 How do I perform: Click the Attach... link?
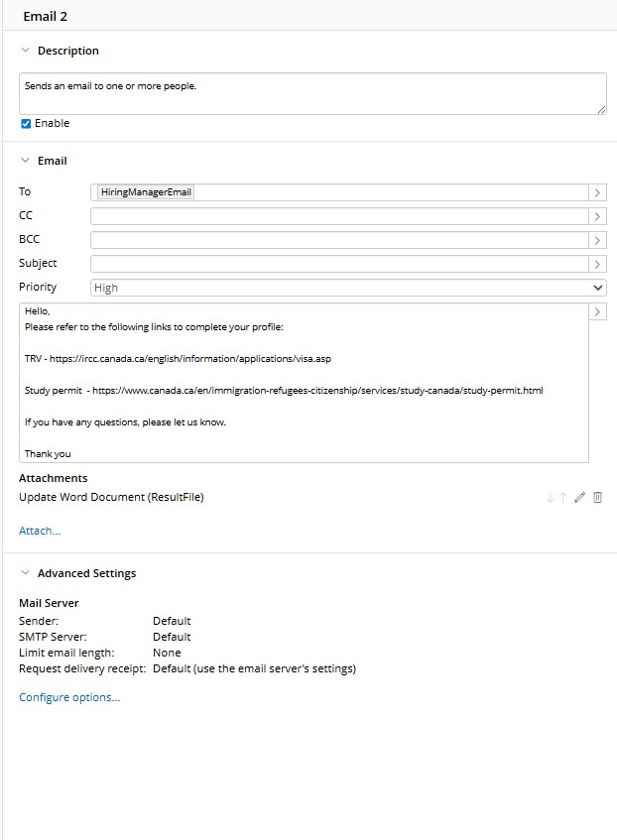point(40,531)
